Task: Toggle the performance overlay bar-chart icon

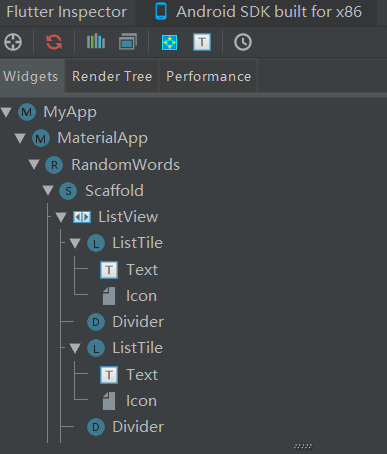Action: [96, 42]
